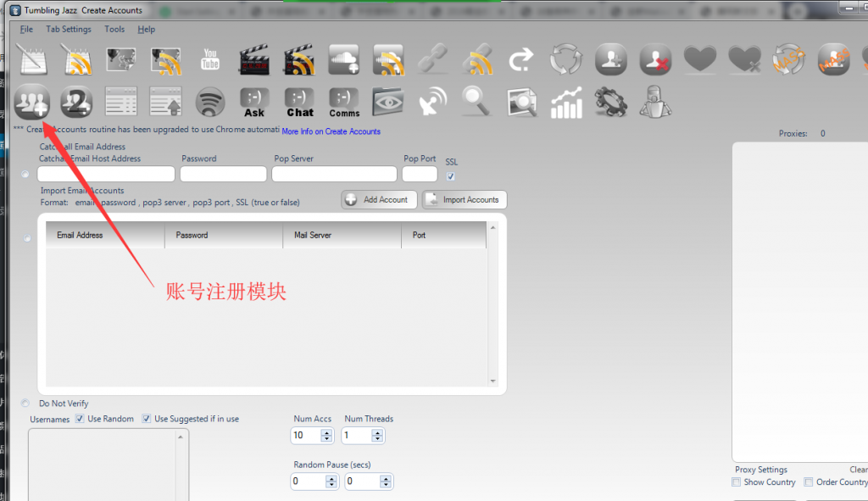Viewport: 868px width, 501px height.
Task: Open the Tab Settings menu
Action: tap(68, 29)
